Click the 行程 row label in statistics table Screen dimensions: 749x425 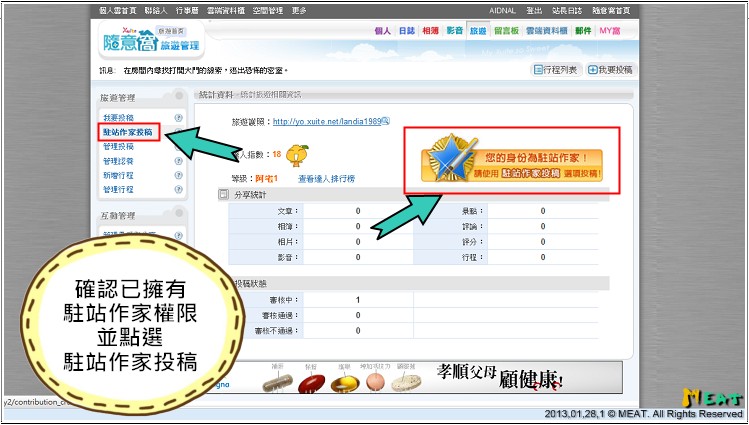[473, 257]
